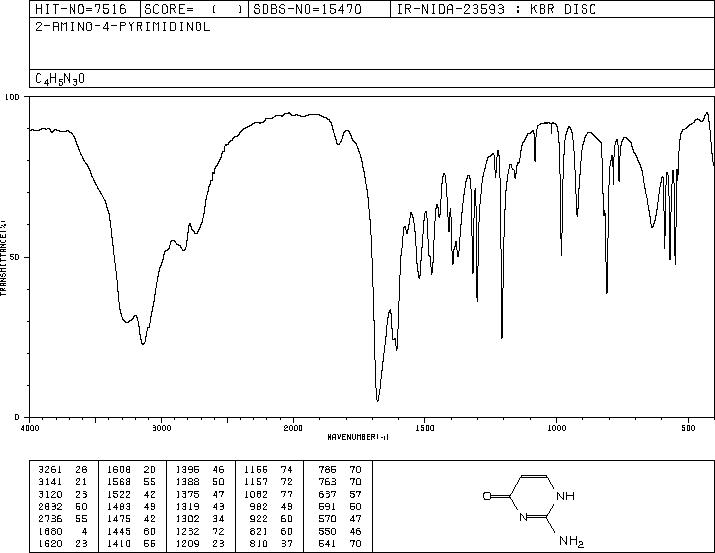Click the HIT-NO=7516 header cell

tap(81, 9)
